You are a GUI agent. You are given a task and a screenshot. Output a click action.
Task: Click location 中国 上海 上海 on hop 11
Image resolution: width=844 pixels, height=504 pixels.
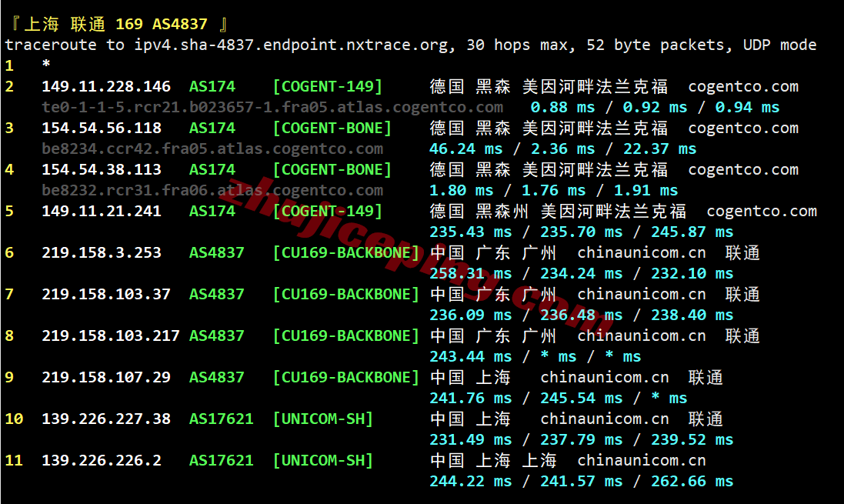click(x=494, y=460)
